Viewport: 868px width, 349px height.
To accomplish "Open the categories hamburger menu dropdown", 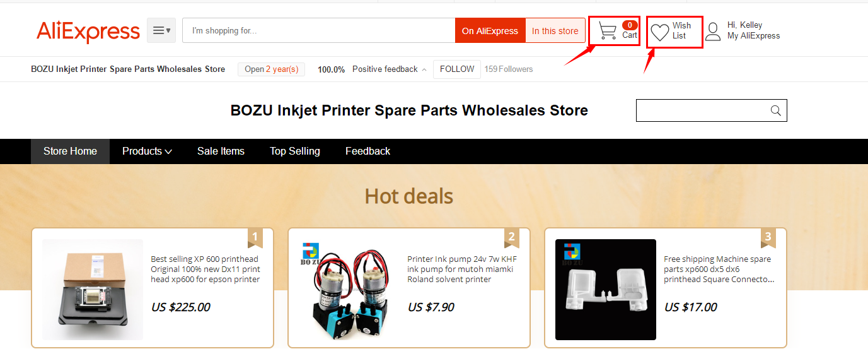I will click(161, 30).
